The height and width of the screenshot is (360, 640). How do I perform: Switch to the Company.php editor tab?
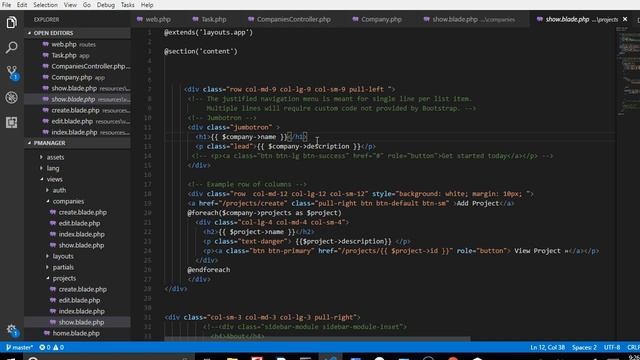381,19
